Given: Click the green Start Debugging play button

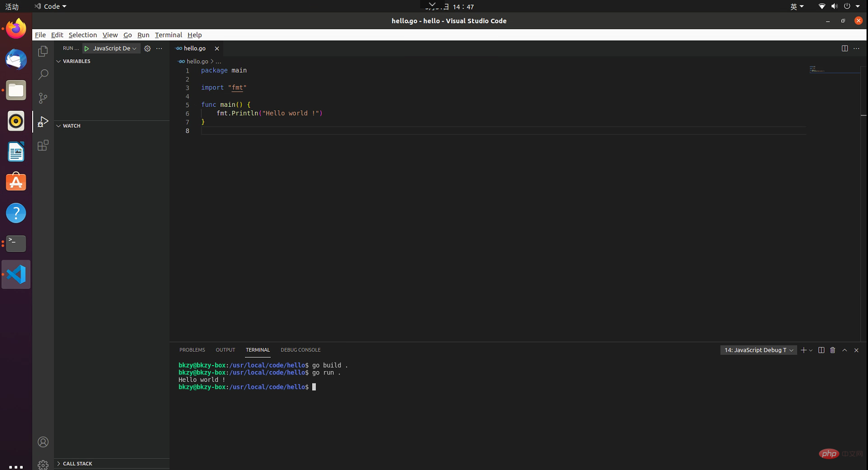Looking at the screenshot, I should pyautogui.click(x=87, y=48).
